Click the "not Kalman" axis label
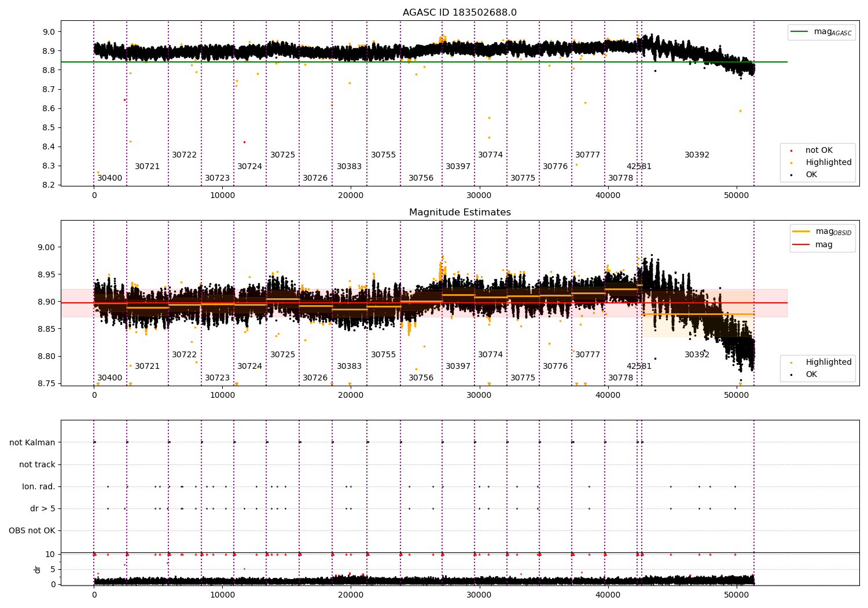 32,442
